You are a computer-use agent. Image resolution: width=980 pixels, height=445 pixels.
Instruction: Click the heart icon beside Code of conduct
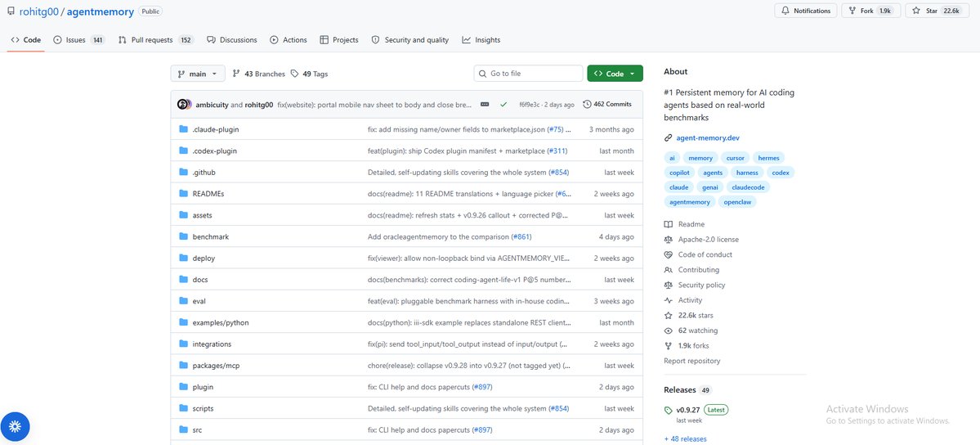coord(668,254)
